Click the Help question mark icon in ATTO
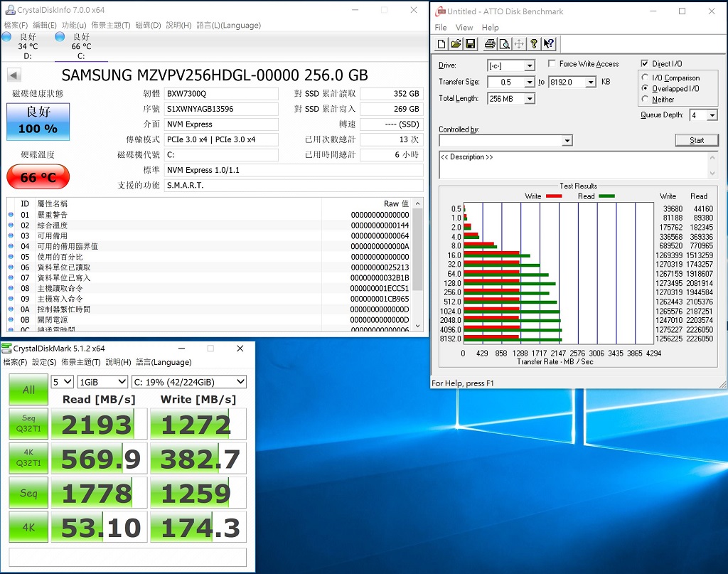Image resolution: width=728 pixels, height=574 pixels. [534, 43]
